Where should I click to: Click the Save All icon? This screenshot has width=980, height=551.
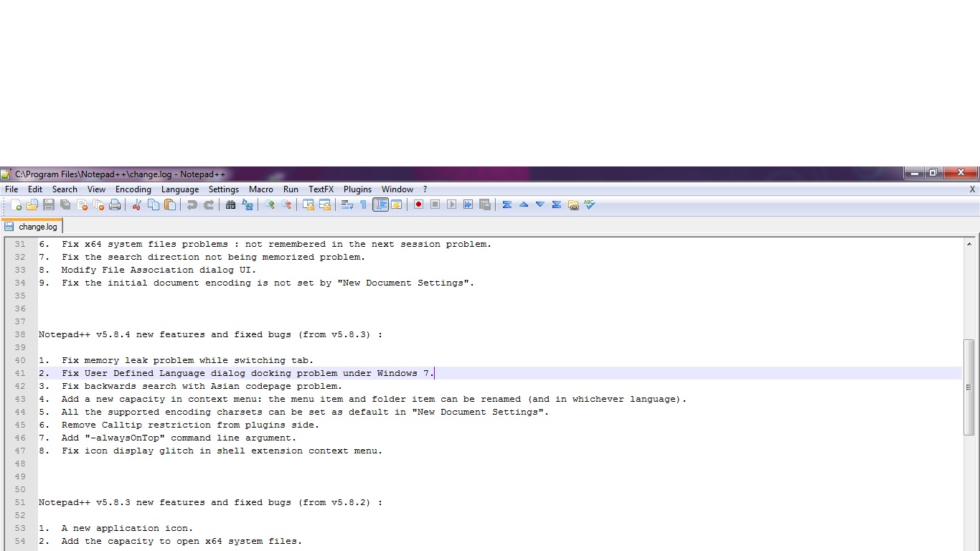(65, 205)
